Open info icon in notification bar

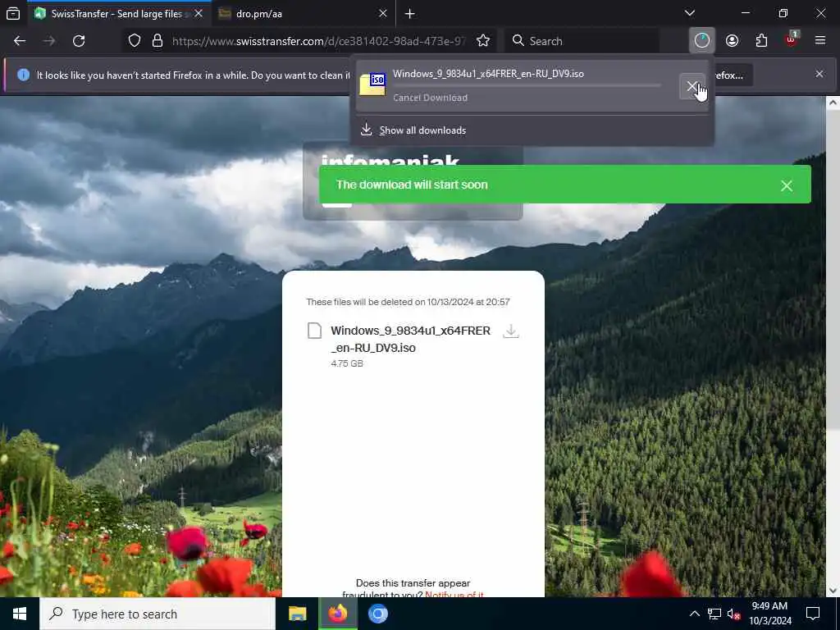[x=23, y=75]
